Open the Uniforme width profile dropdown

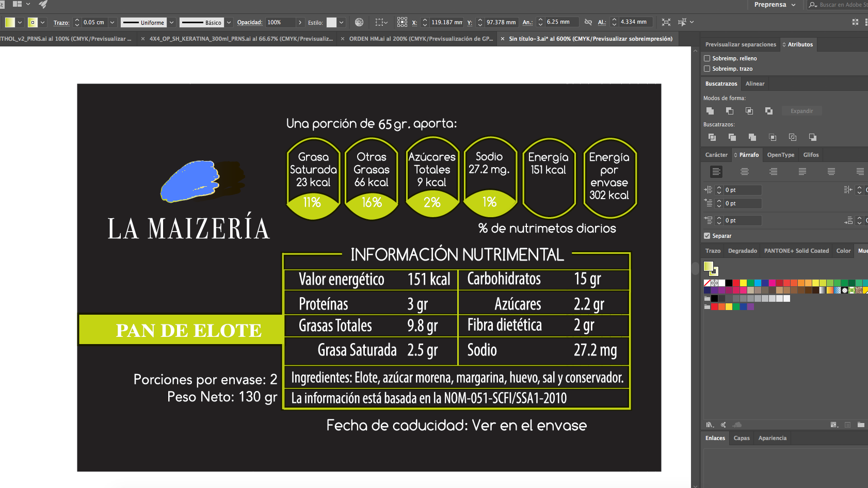point(171,22)
